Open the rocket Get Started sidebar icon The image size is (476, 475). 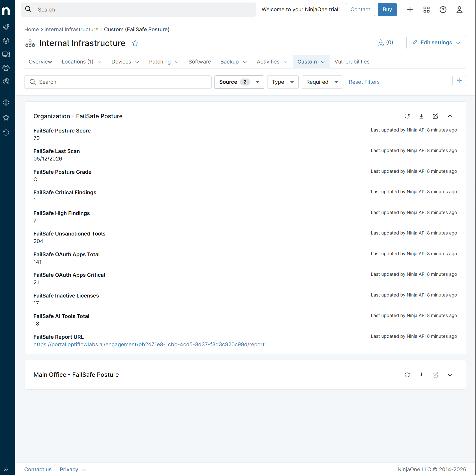coord(6,27)
